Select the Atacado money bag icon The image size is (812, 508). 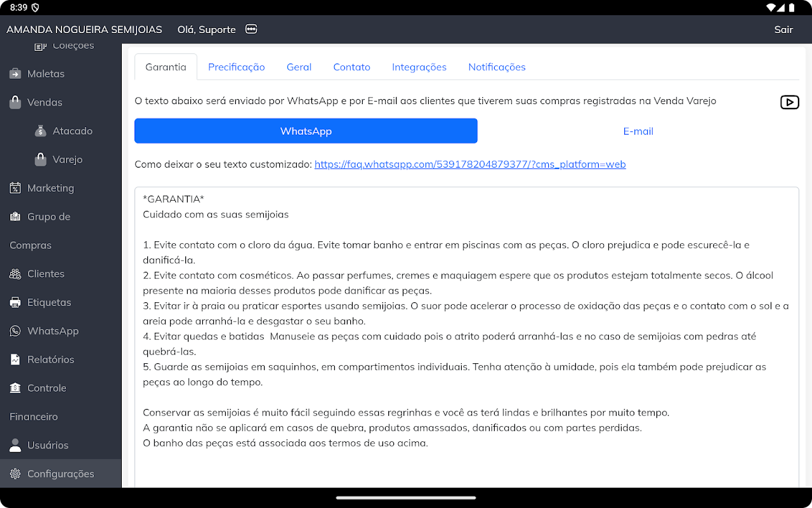pos(41,131)
